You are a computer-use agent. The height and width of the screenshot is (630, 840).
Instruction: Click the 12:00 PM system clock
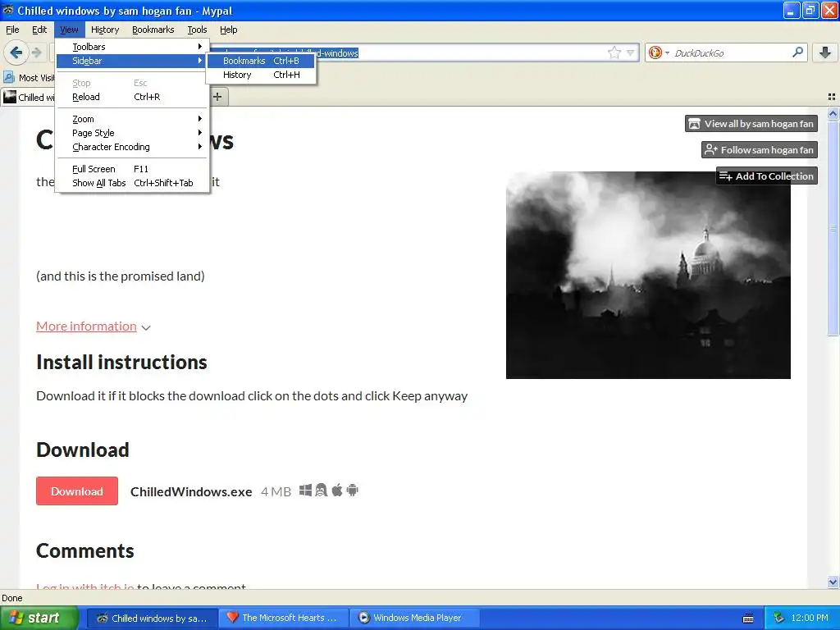810,618
